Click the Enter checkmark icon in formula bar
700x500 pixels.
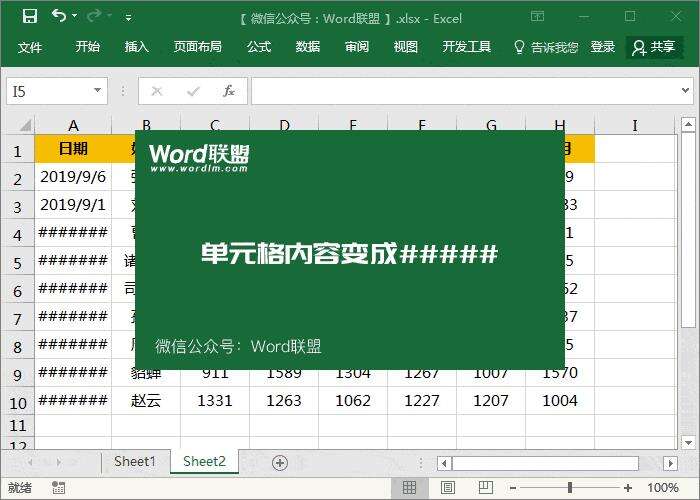[x=193, y=91]
